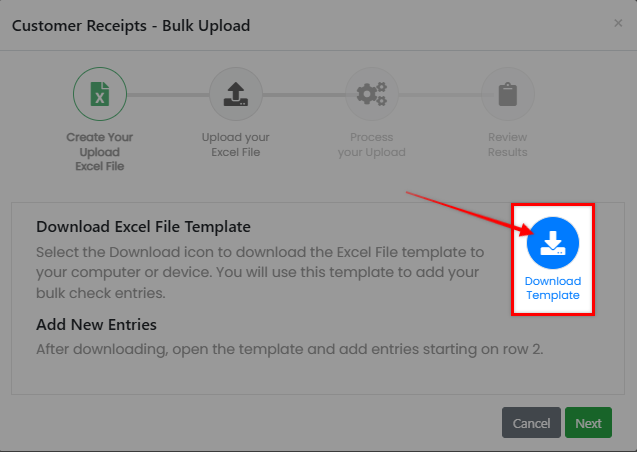Click the Process your Upload step label
Viewport: 637px width, 452px height.
click(372, 145)
